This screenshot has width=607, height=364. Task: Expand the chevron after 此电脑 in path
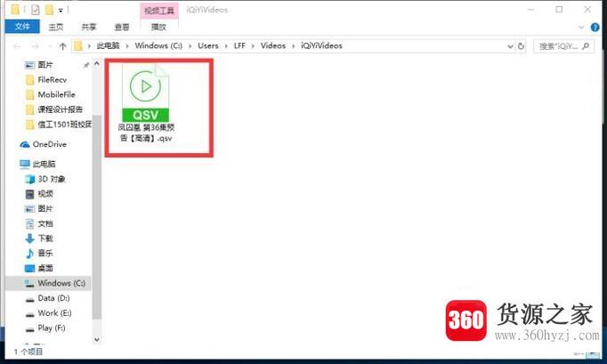click(x=127, y=46)
